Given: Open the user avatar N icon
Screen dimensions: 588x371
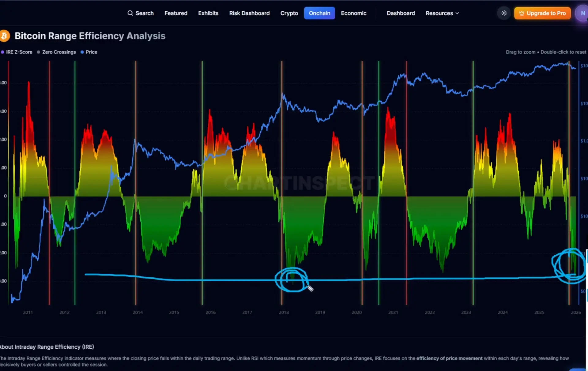Looking at the screenshot, I should (x=582, y=13).
